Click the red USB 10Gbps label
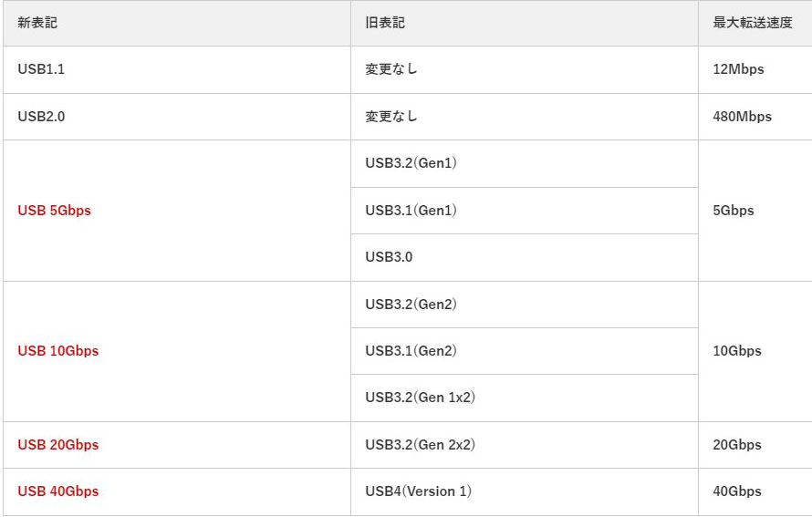Image resolution: width=812 pixels, height=517 pixels. pos(58,351)
